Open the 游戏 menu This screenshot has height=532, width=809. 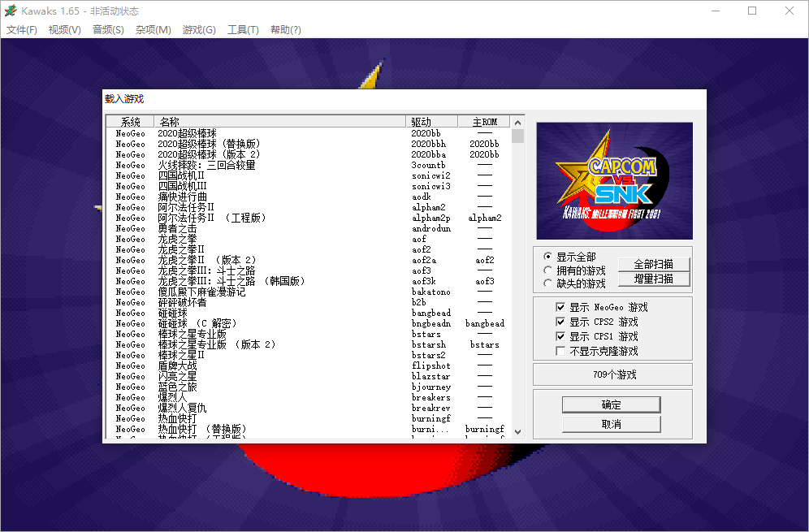coord(199,29)
